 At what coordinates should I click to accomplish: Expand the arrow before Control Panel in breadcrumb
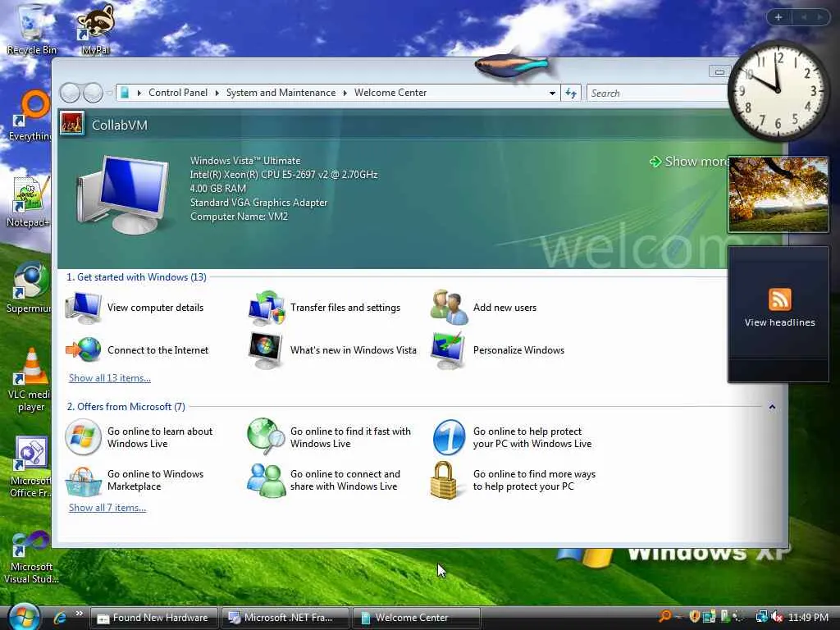[x=139, y=94]
